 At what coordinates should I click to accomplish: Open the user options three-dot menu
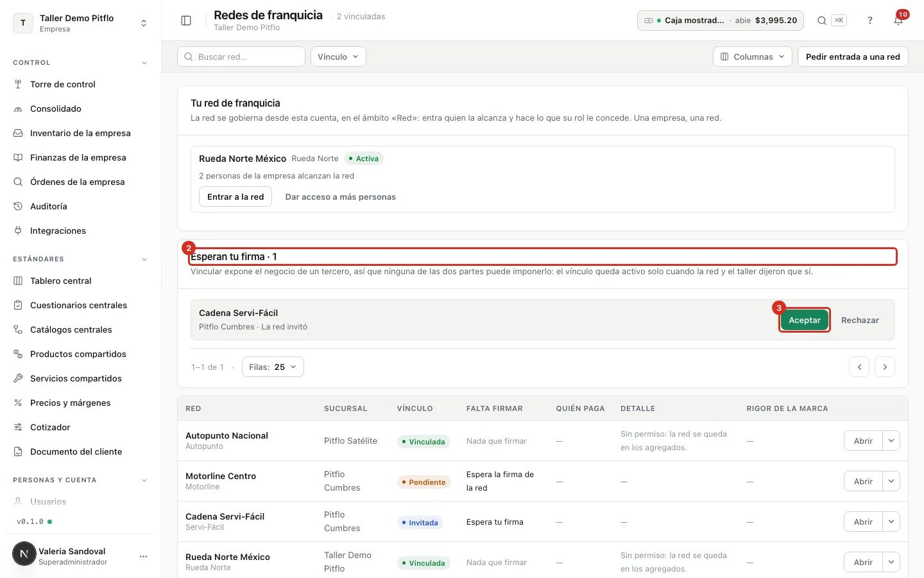pyautogui.click(x=143, y=556)
